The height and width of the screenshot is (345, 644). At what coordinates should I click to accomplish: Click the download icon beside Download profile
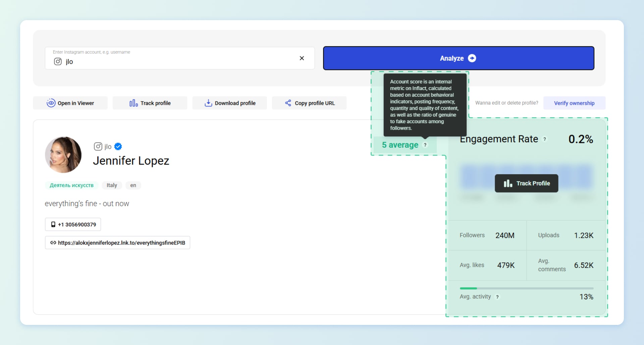coord(208,103)
